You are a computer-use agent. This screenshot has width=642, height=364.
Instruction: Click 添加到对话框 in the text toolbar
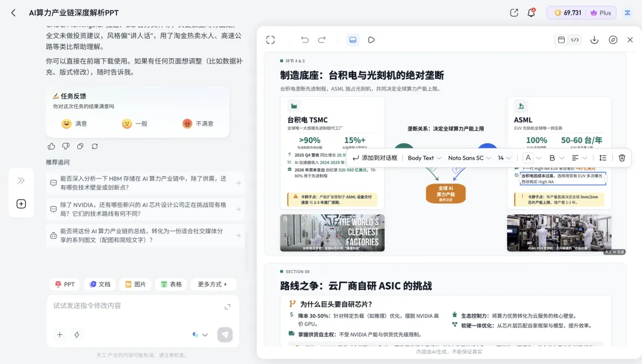pos(374,158)
